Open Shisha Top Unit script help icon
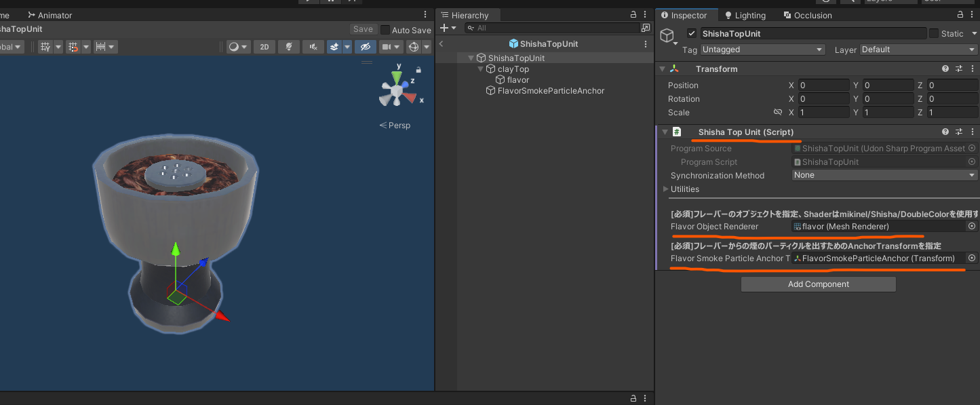The image size is (980, 405). 945,132
